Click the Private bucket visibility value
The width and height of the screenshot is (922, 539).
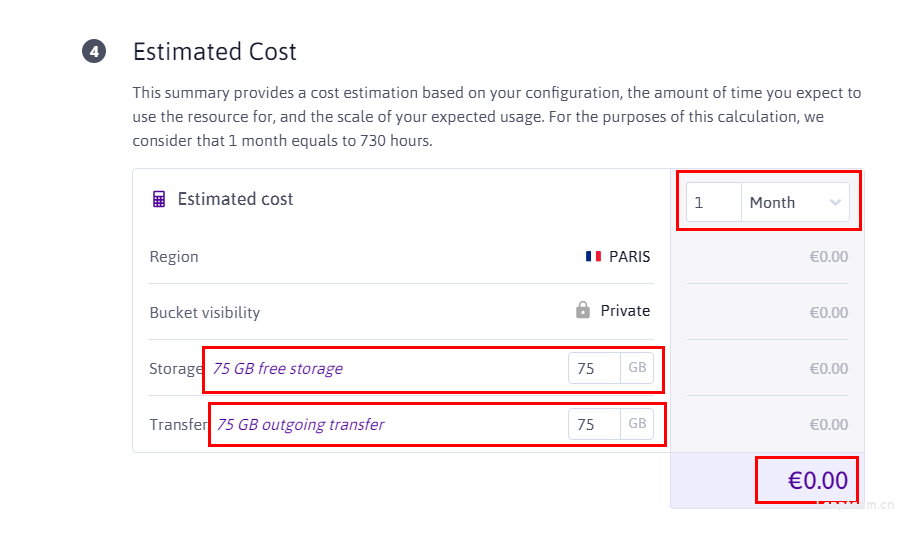point(625,310)
